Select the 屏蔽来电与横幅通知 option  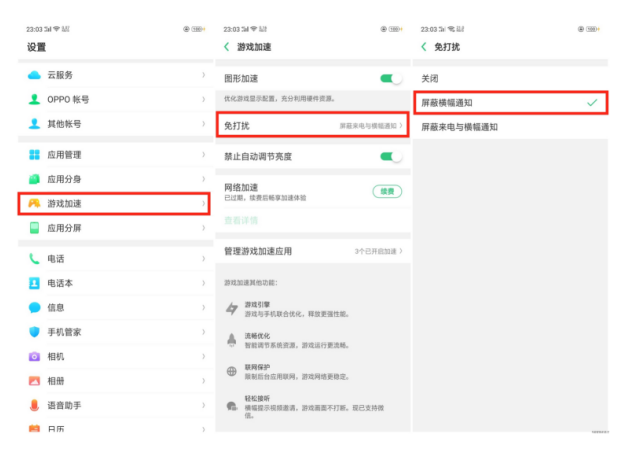460,127
